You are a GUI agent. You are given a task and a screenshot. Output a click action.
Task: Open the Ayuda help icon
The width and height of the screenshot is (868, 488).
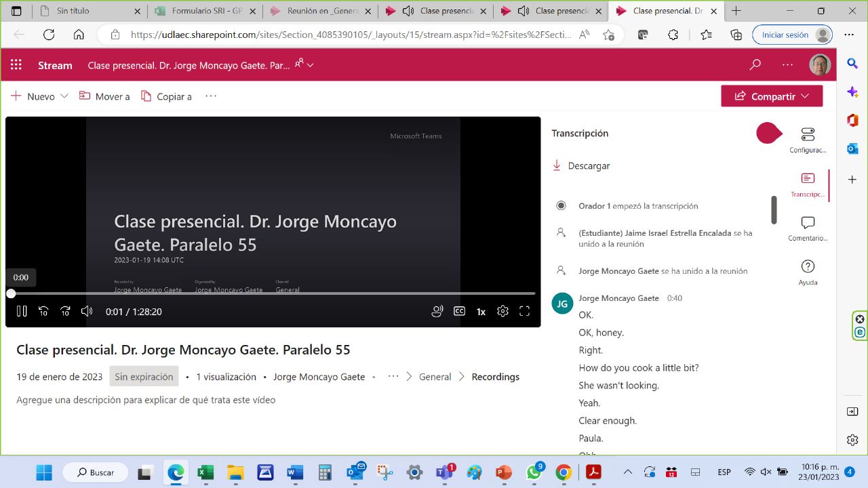click(x=808, y=272)
